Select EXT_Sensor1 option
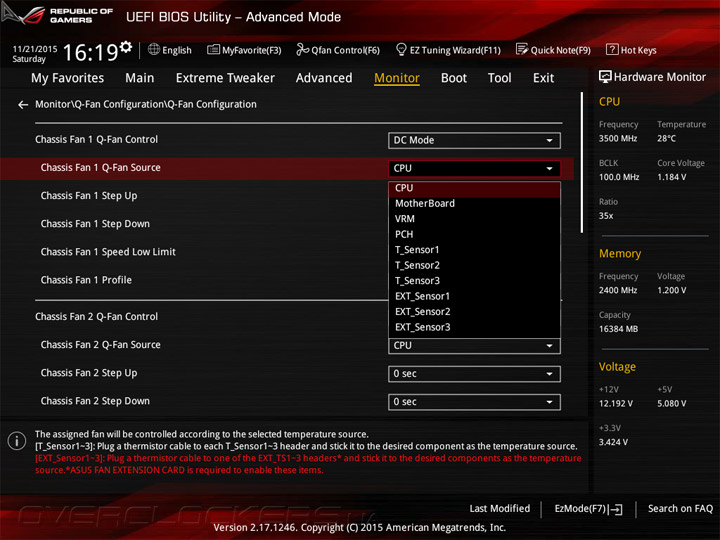The height and width of the screenshot is (540, 720). click(x=474, y=297)
